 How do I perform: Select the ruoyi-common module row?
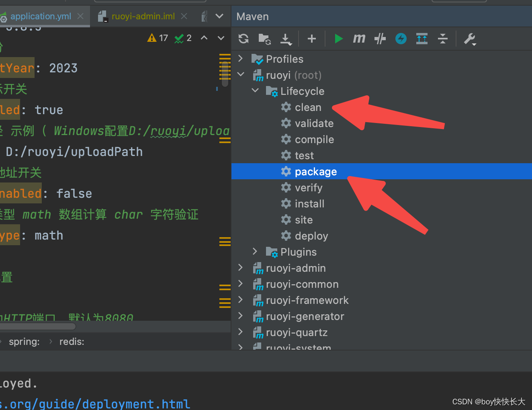click(x=382, y=284)
